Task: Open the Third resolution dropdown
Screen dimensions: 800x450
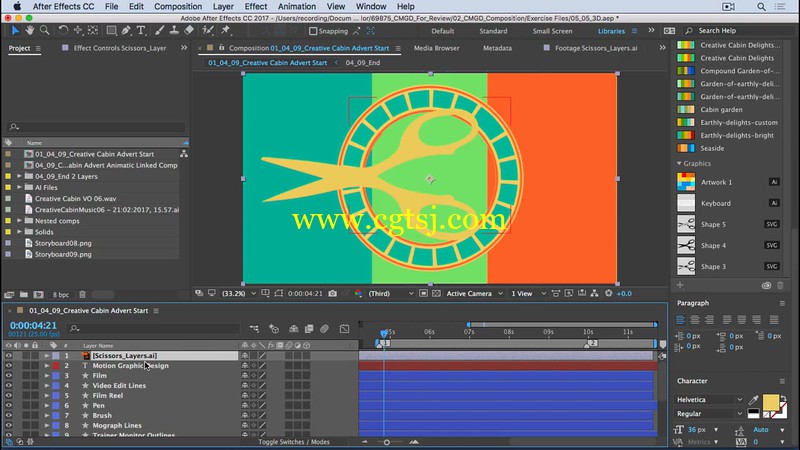Action: [391, 293]
